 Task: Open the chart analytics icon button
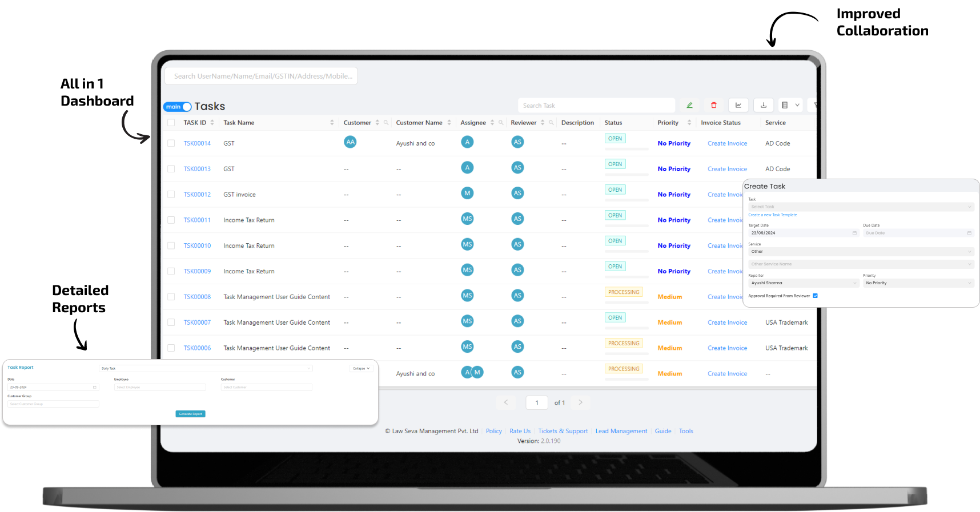coord(738,106)
